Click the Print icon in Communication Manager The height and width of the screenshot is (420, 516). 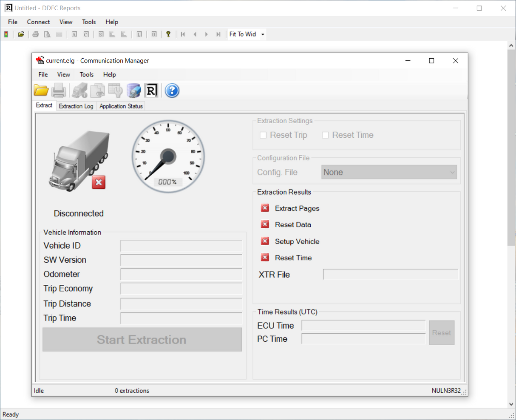[x=58, y=90]
